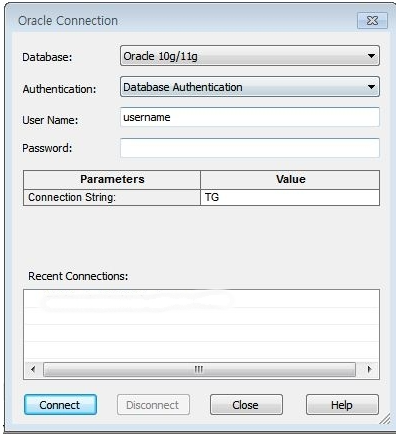Click the Connect button
Image resolution: width=401 pixels, height=439 pixels.
pyautogui.click(x=60, y=405)
